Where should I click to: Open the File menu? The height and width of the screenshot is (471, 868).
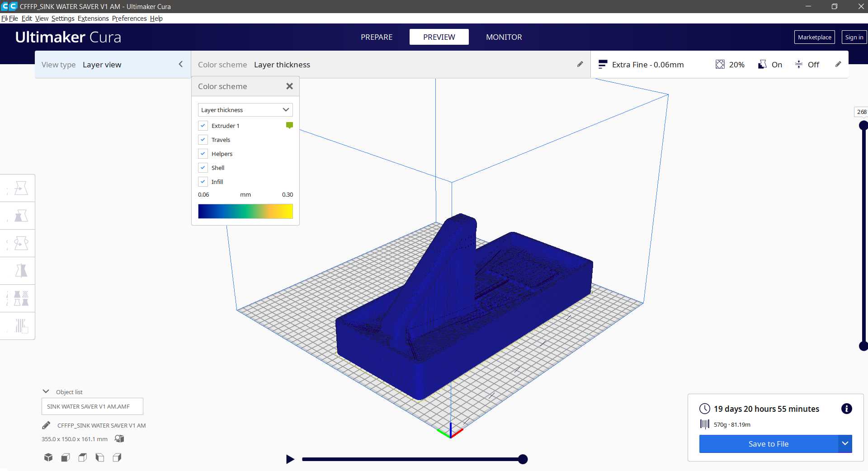(x=14, y=19)
